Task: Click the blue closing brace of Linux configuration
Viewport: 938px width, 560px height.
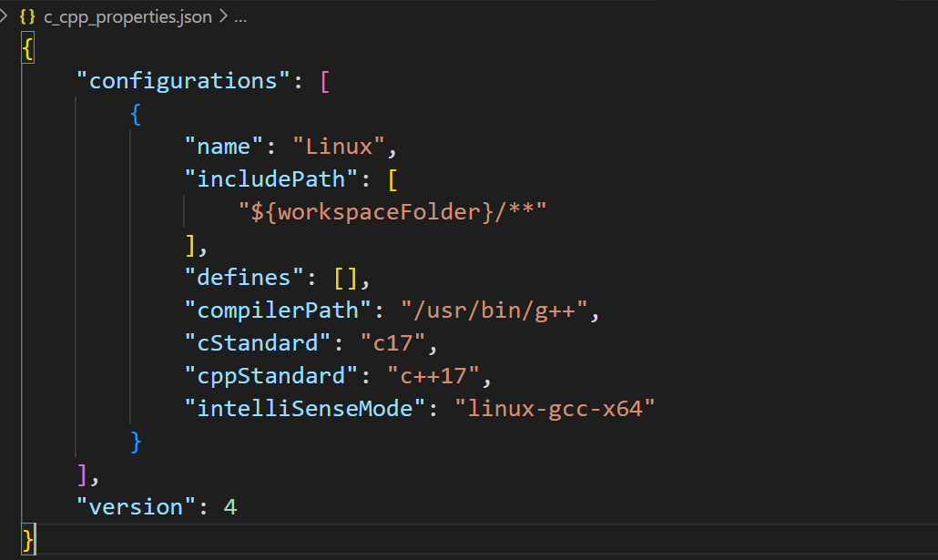Action: (136, 443)
